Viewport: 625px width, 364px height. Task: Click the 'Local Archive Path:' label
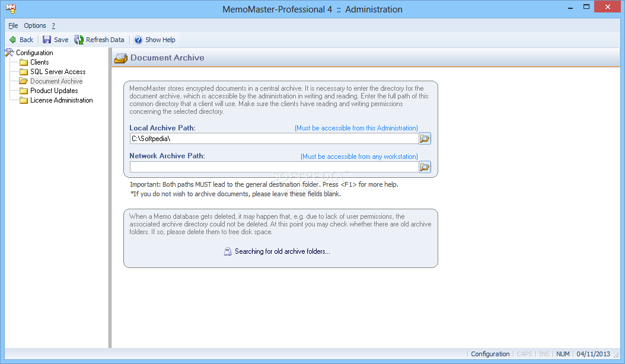pos(162,128)
